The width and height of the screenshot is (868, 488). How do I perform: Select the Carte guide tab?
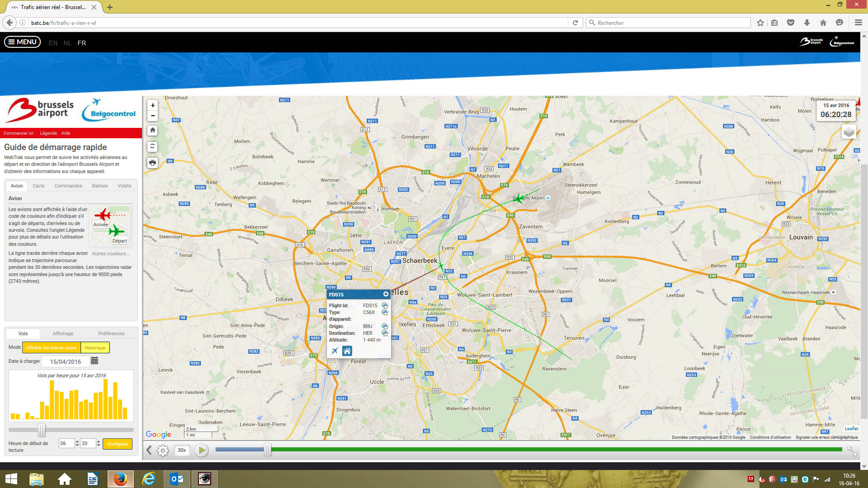pos(38,186)
